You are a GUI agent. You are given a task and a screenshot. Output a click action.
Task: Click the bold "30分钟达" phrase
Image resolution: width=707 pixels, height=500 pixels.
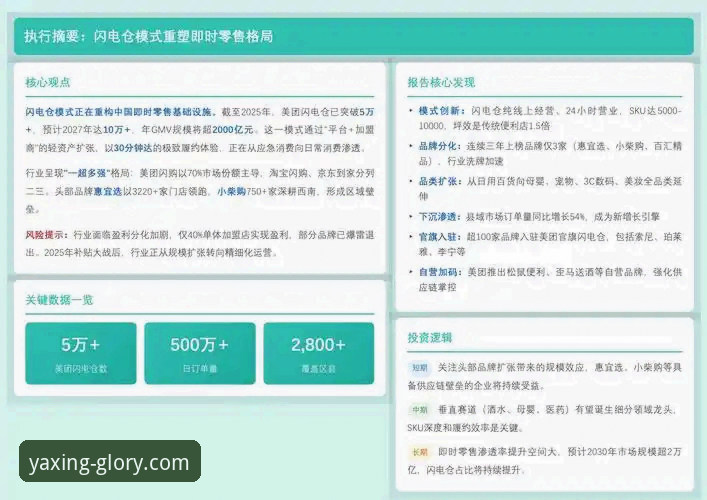[133, 148]
